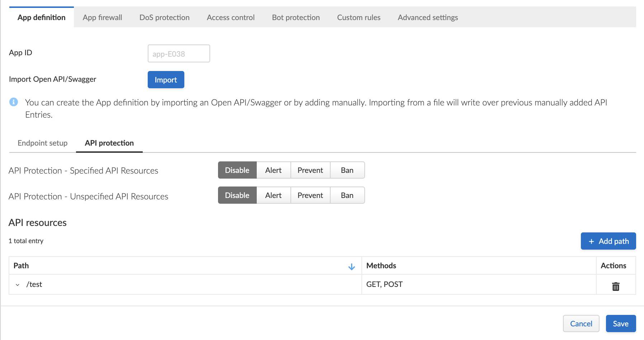Click the Path column header
The image size is (644, 340).
(x=185, y=266)
